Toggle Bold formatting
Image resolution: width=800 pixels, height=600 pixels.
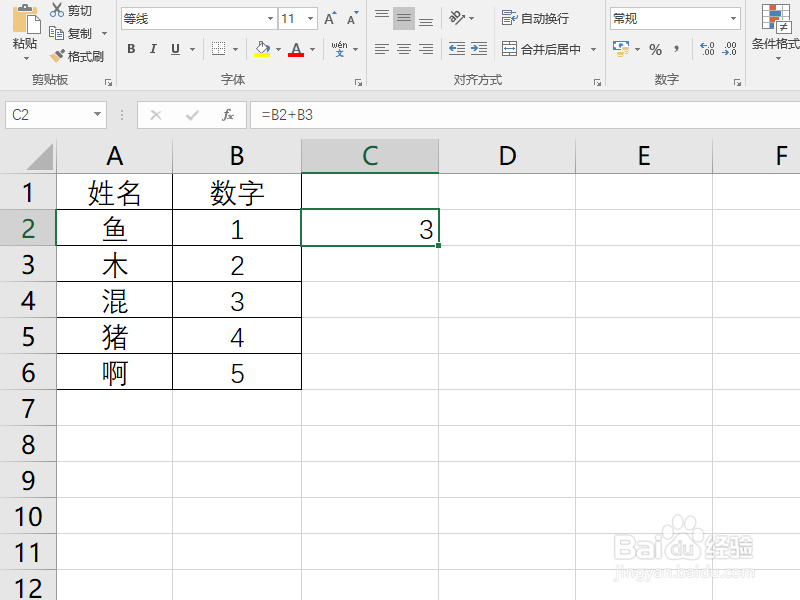pos(131,49)
